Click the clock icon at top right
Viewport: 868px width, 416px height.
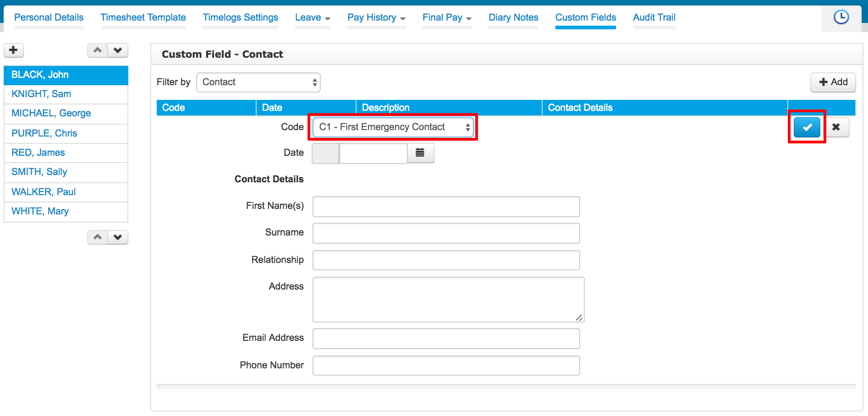[841, 17]
